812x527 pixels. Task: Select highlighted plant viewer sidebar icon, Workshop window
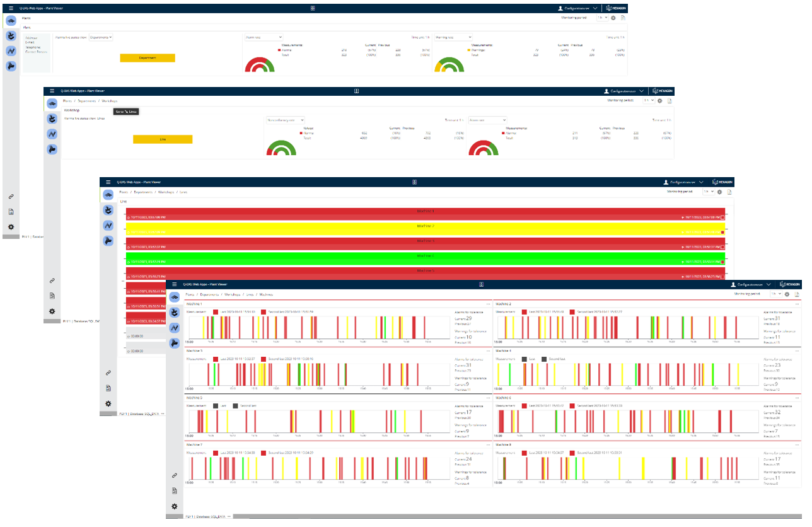tap(52, 103)
